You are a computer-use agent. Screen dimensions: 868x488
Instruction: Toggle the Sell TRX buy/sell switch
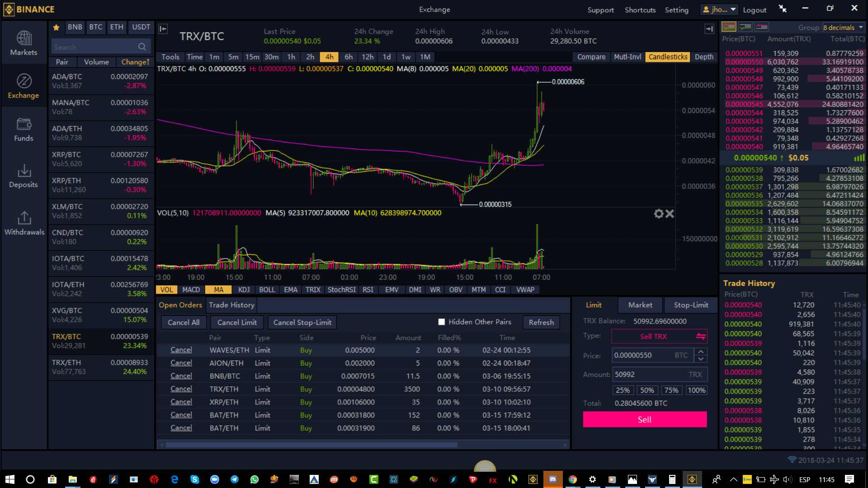(x=700, y=336)
